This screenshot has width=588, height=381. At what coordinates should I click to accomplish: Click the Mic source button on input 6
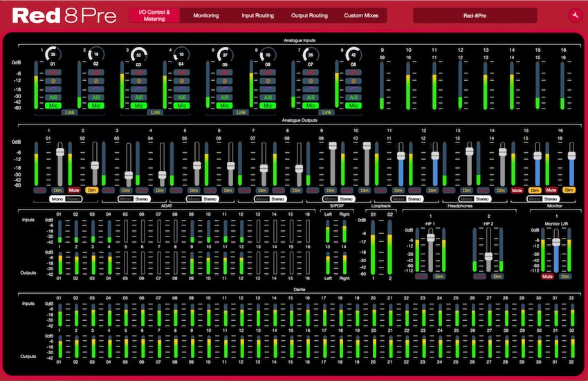tap(268, 106)
